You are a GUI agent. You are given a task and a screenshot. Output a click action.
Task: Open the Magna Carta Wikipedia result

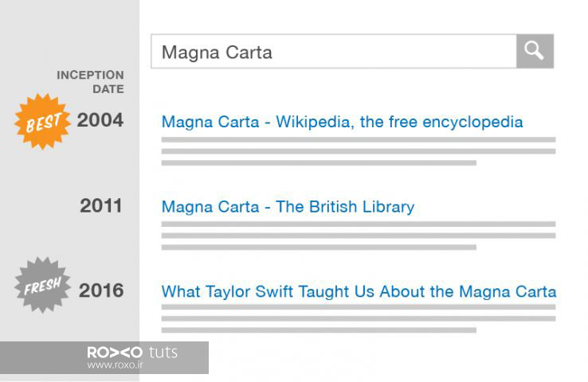pyautogui.click(x=342, y=122)
